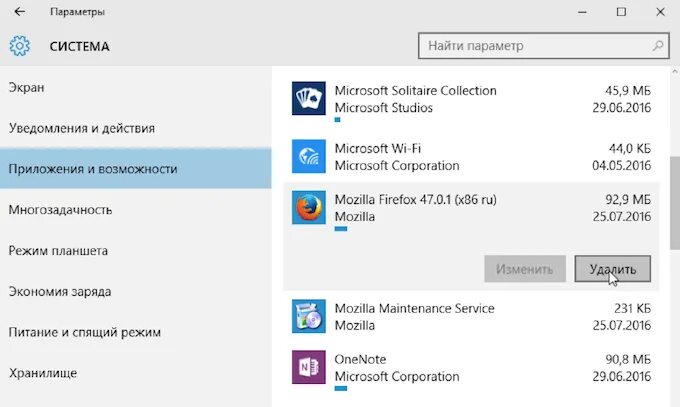
Task: Open the Экран settings section
Action: (x=28, y=87)
